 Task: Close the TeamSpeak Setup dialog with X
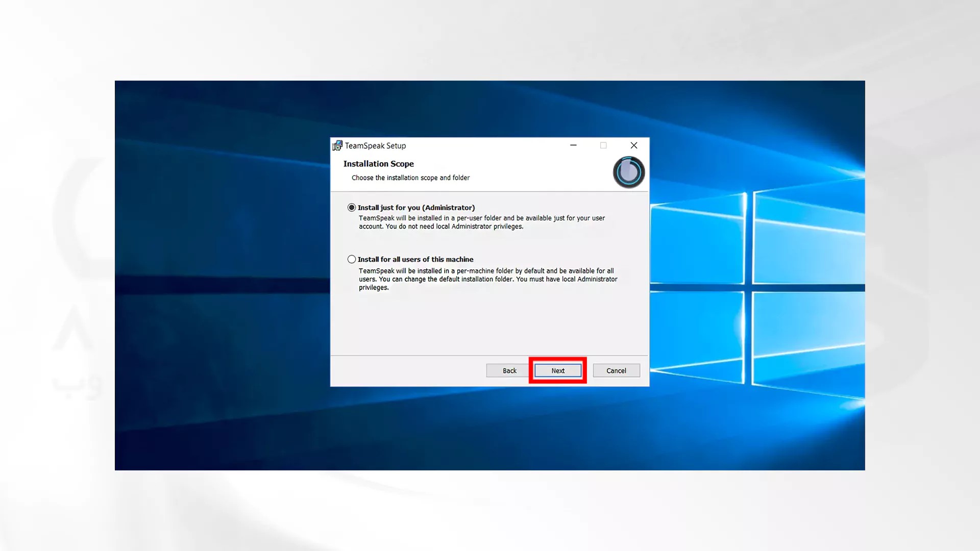coord(634,145)
